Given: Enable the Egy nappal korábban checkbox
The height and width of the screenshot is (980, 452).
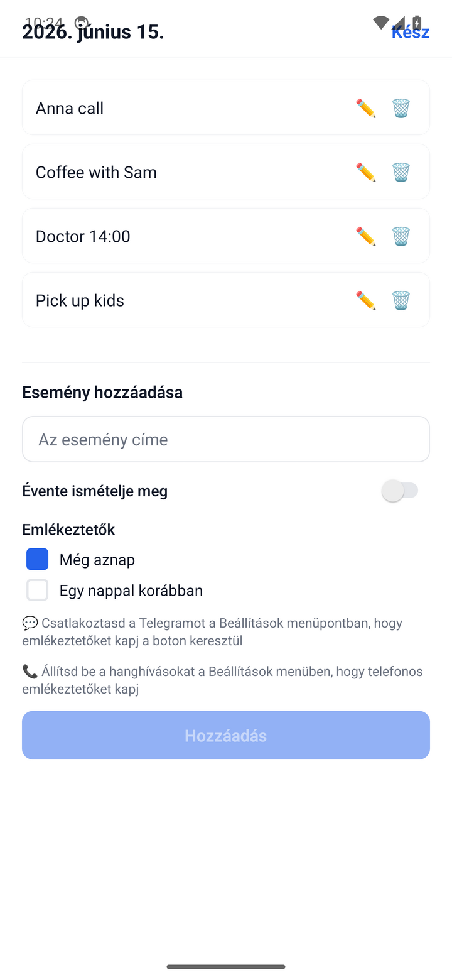Looking at the screenshot, I should tap(37, 590).
